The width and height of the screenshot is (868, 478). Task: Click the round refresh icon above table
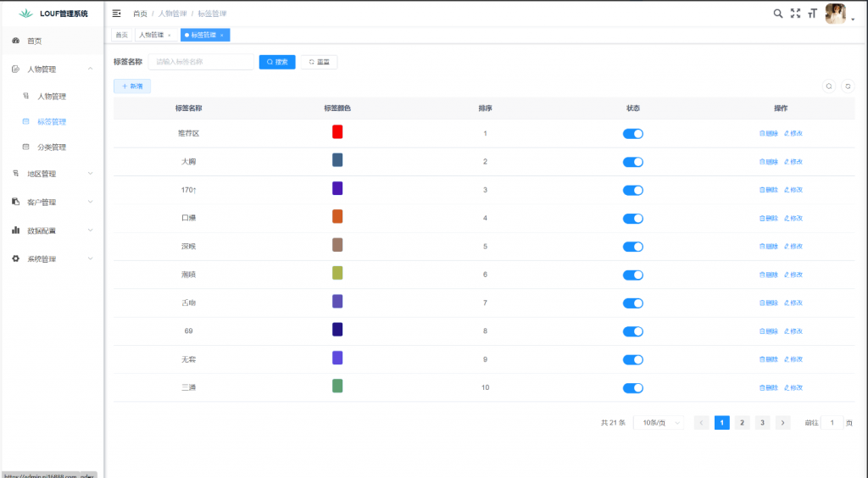pyautogui.click(x=847, y=86)
